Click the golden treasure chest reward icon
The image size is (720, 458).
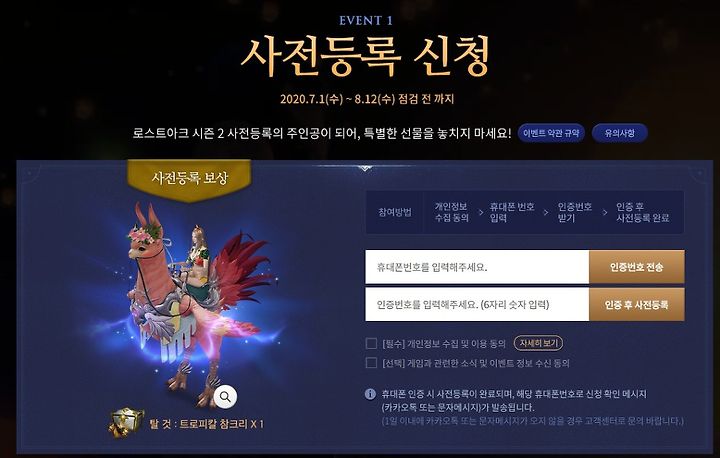[126, 422]
